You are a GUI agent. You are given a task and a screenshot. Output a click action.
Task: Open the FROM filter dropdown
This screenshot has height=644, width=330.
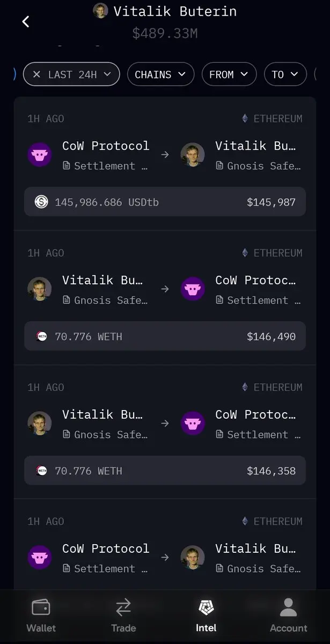[x=229, y=75]
